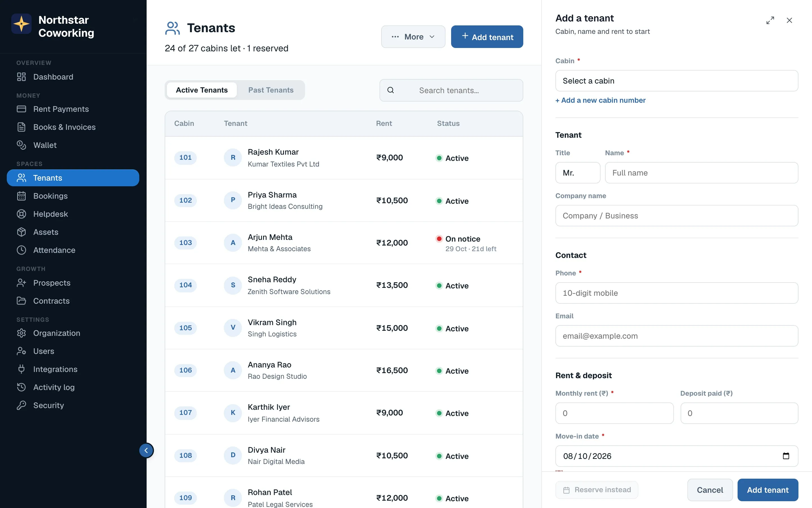Open the Attendance clock icon
The height and width of the screenshot is (508, 812).
[21, 250]
